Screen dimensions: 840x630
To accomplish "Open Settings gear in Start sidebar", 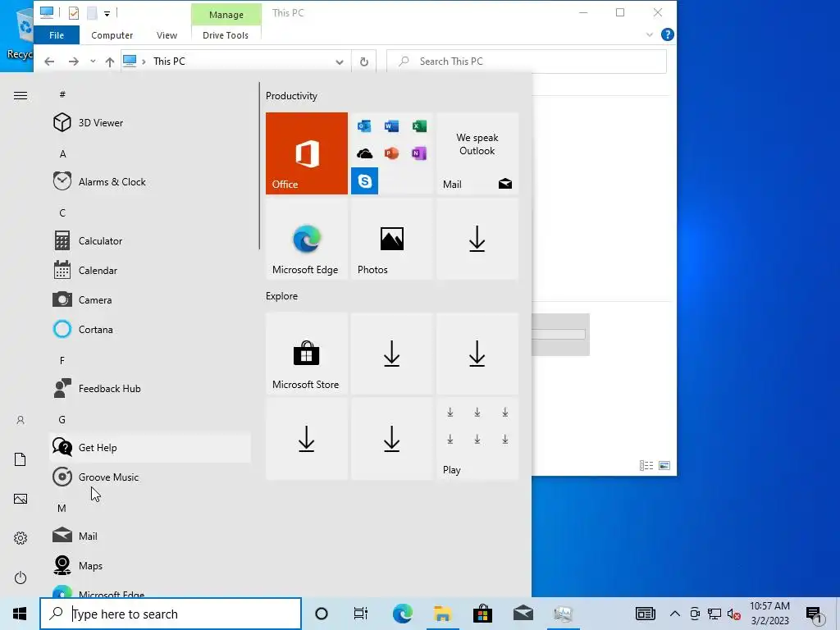I will (x=21, y=538).
